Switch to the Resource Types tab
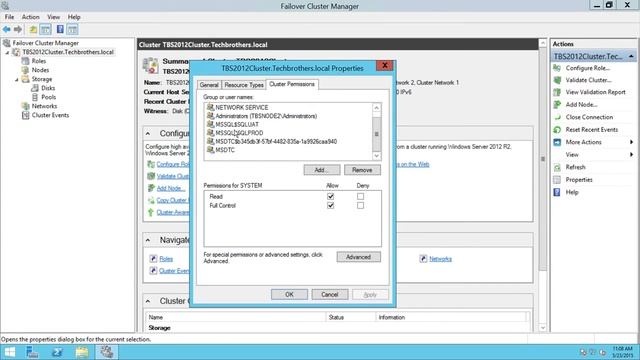 pyautogui.click(x=244, y=85)
